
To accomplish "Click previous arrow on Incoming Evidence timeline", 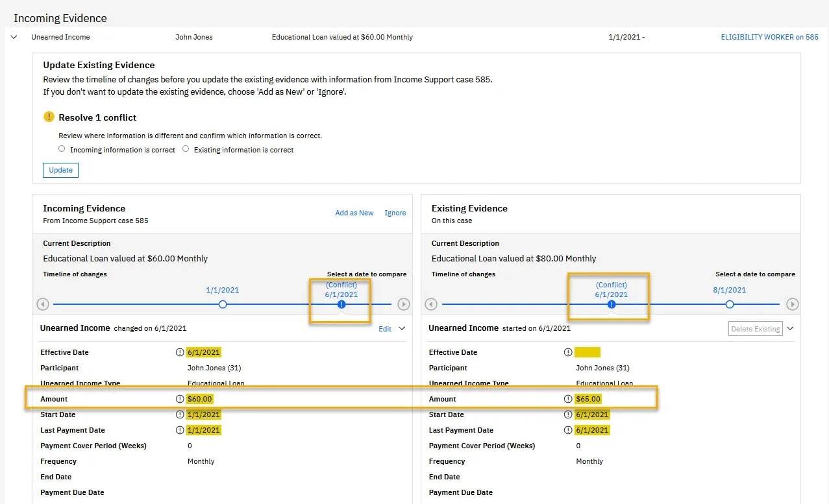I will pos(42,304).
